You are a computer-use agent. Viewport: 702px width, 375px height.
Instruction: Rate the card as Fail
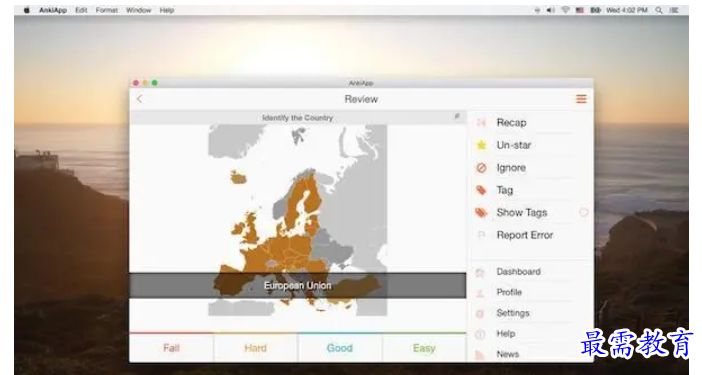tap(171, 348)
